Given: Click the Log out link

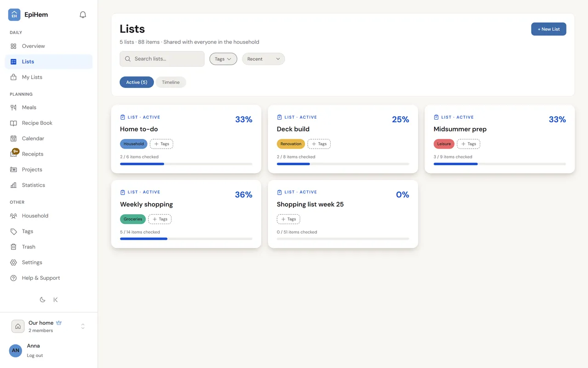Looking at the screenshot, I should [x=35, y=356].
